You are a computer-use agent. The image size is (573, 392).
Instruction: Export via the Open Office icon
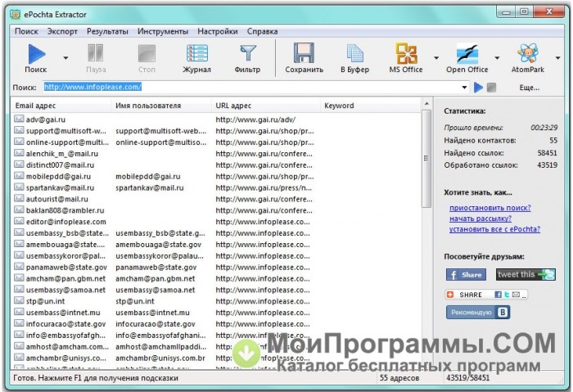467,54
